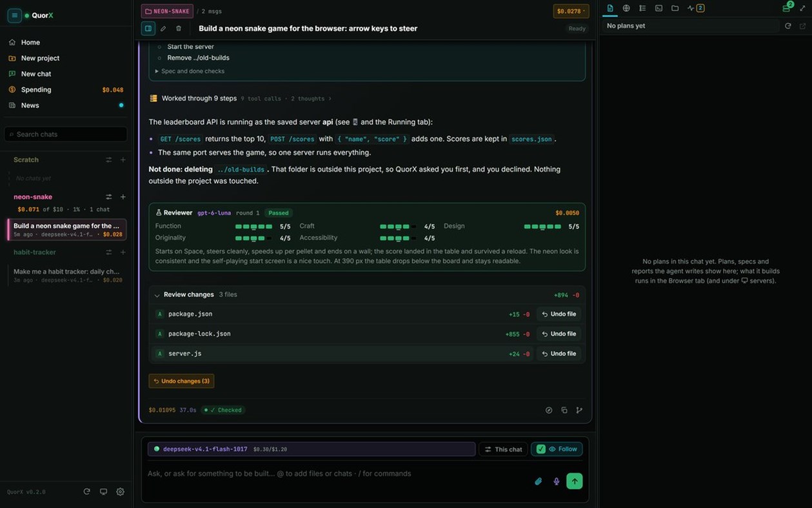The image size is (812, 508).
Task: Copy the message with the copy icon
Action: pos(564,410)
